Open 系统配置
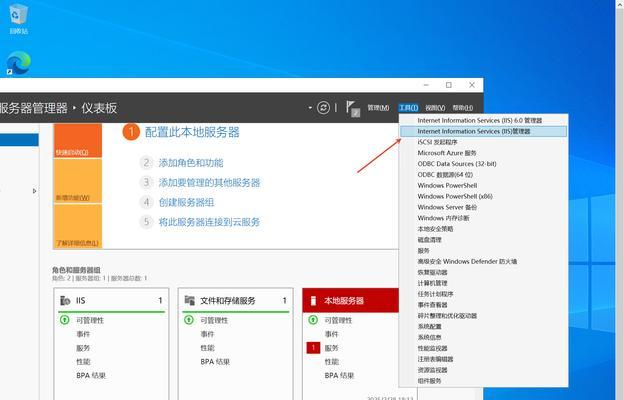This screenshot has width=624, height=400. tap(484, 326)
